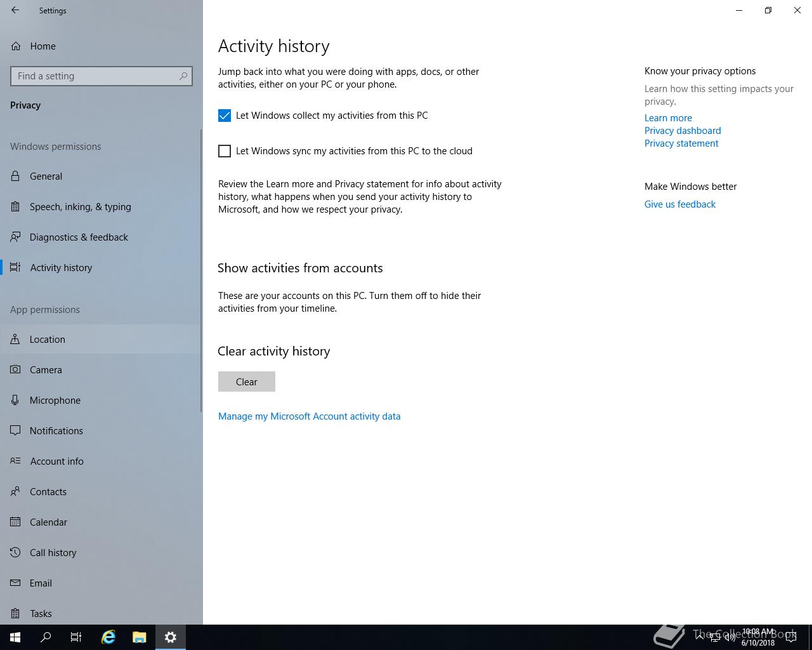Screen dimensions: 812x650
Task: Enable sync my activities to the cloud
Action: [225, 151]
